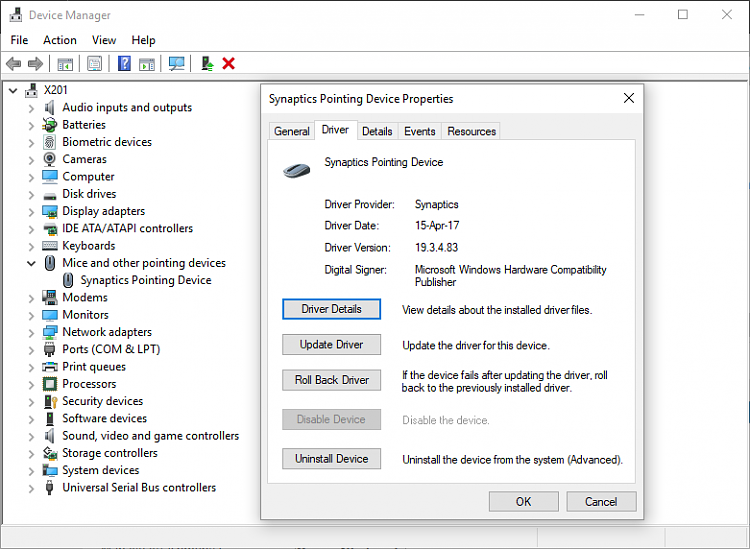This screenshot has width=750, height=549.
Task: Collapse Mice and other pointing devices
Action: (31, 263)
